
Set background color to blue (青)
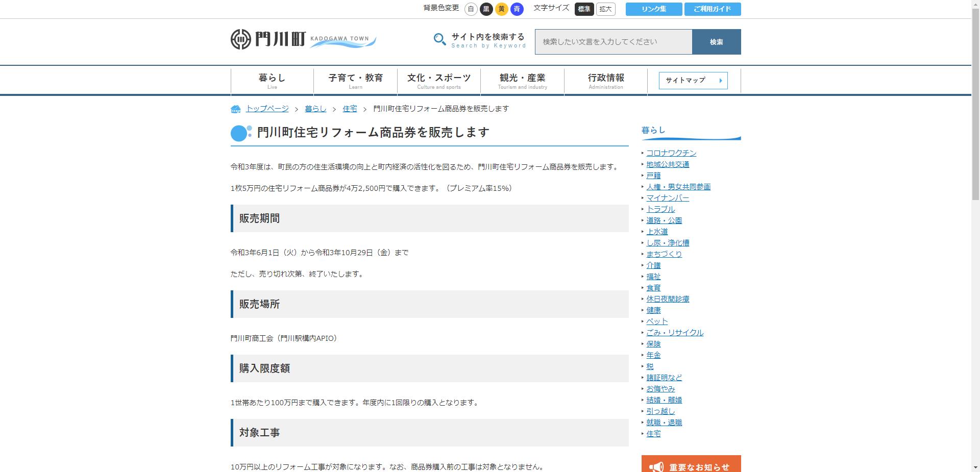517,9
